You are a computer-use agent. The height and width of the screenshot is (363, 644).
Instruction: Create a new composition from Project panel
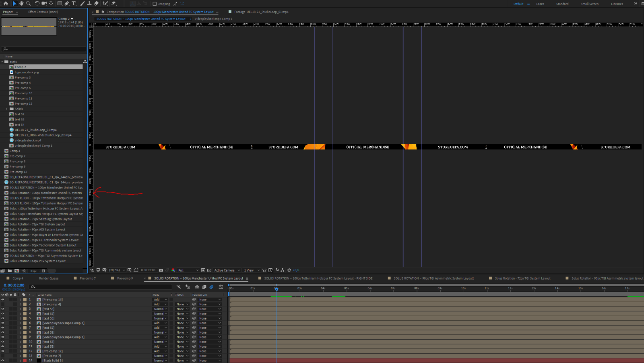point(17,271)
